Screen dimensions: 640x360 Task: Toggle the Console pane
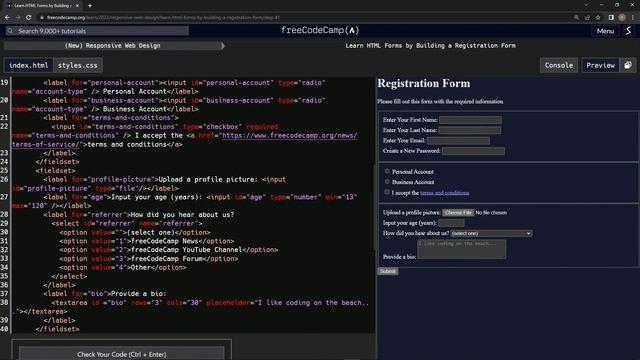[559, 65]
